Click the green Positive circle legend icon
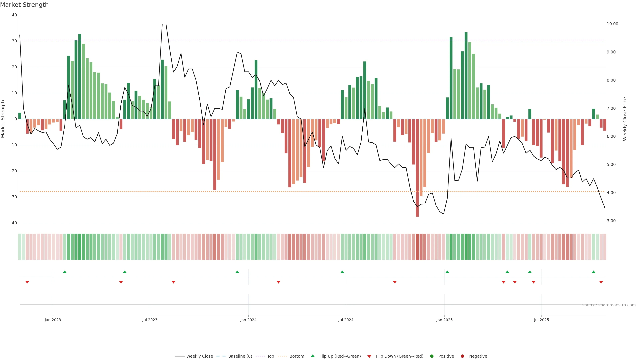The image size is (644, 362). pos(432,356)
